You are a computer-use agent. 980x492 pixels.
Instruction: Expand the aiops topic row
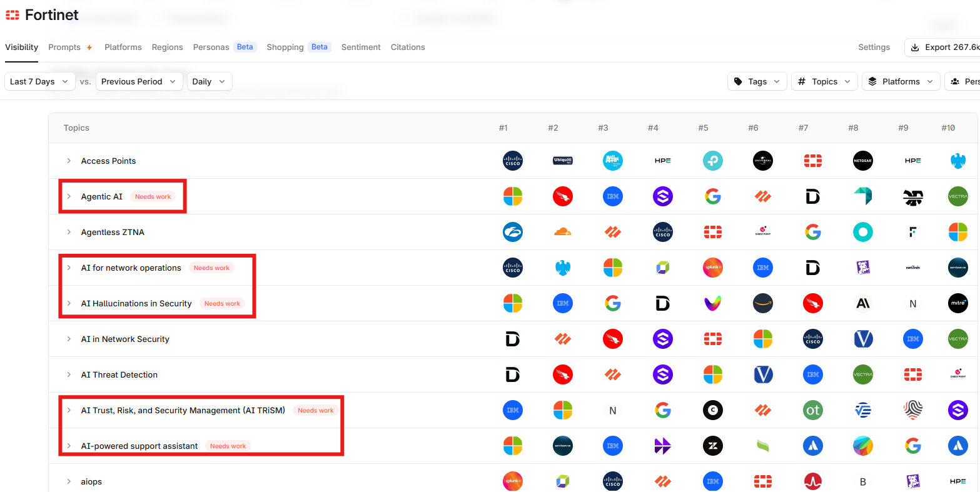[69, 481]
